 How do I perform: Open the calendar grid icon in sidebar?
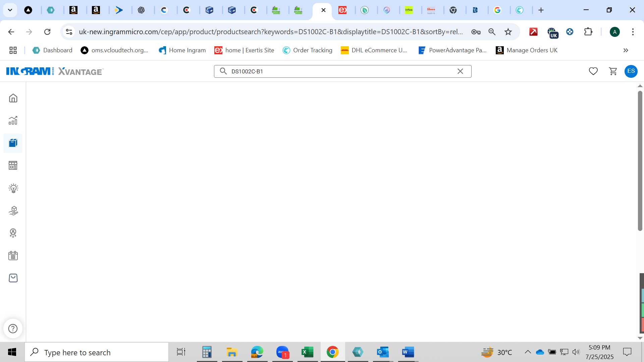[13, 256]
